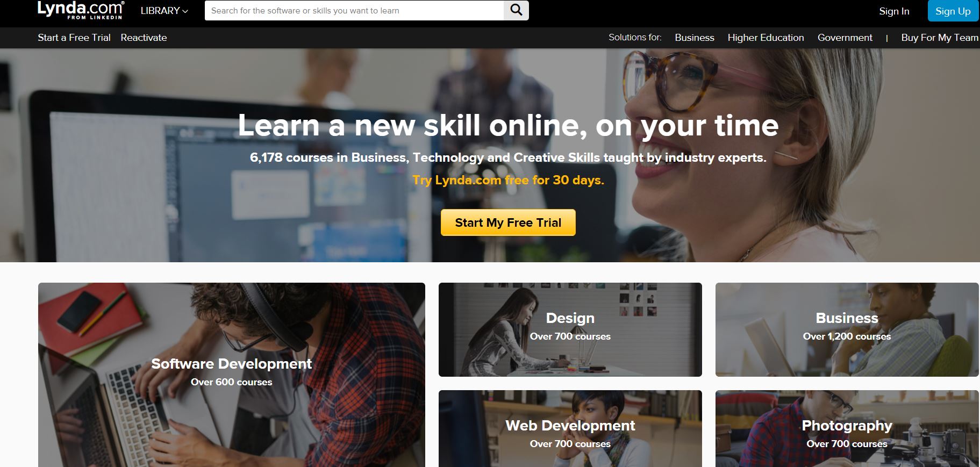Open the Software Development category card
Screen dimensions: 980x467
point(232,375)
